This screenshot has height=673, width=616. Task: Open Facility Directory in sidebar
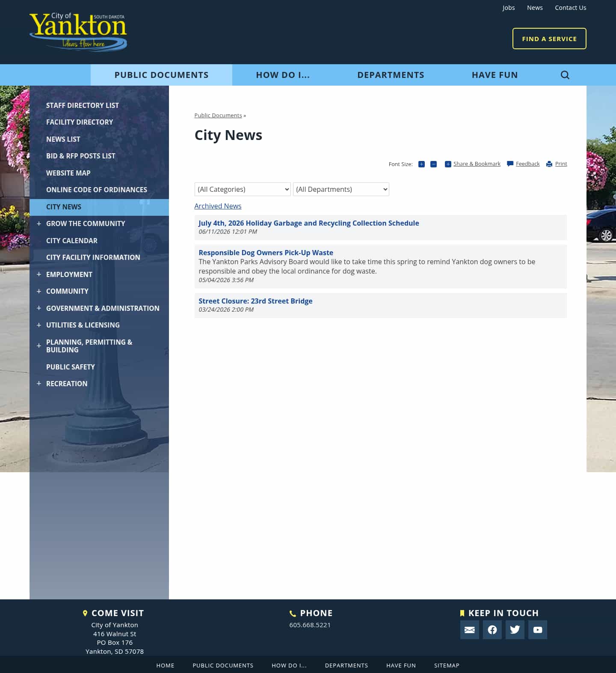tap(80, 122)
